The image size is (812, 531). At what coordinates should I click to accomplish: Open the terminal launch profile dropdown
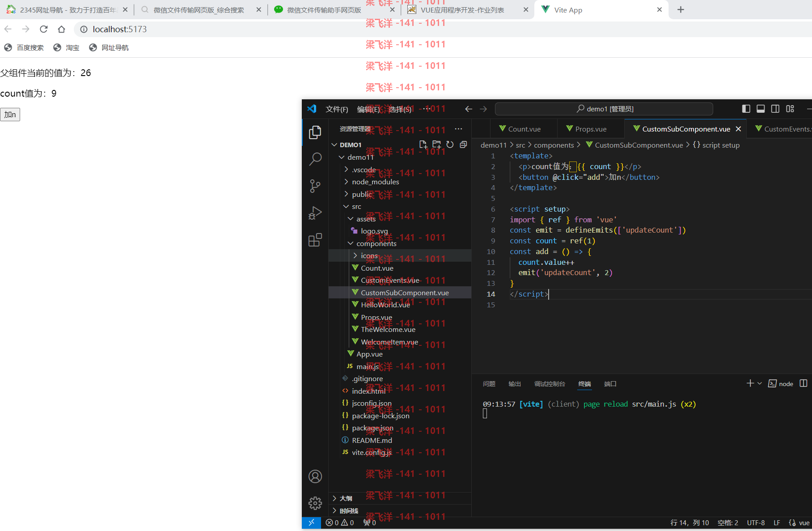[760, 383]
